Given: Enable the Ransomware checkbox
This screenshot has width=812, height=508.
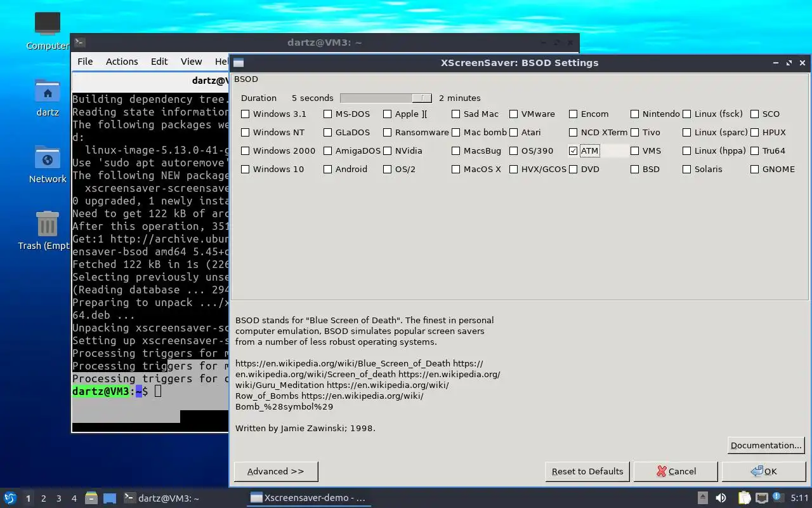Looking at the screenshot, I should pos(387,133).
